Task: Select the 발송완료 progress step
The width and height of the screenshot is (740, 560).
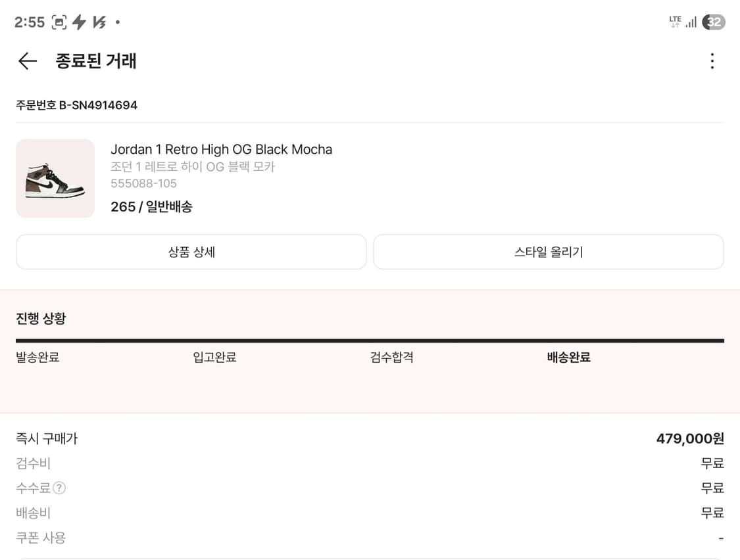Action: click(37, 358)
